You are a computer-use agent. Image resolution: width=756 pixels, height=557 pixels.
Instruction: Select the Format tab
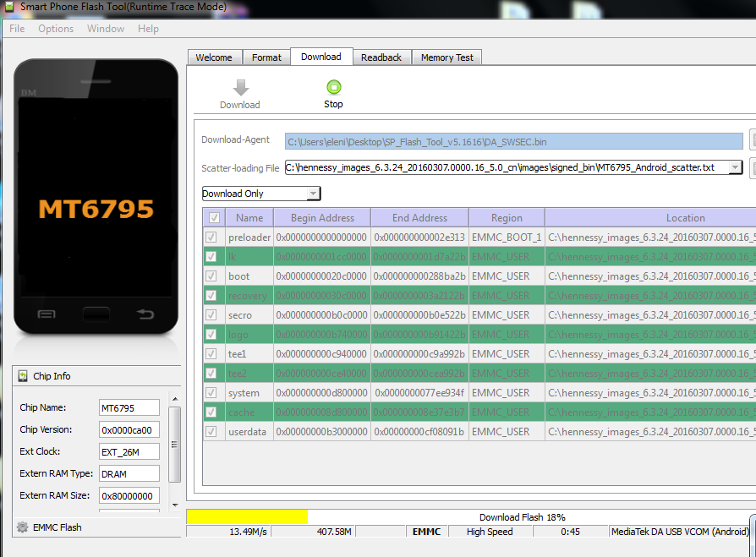tap(266, 57)
